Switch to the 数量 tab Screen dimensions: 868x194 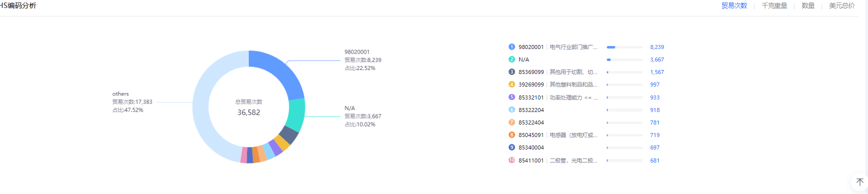coord(808,6)
